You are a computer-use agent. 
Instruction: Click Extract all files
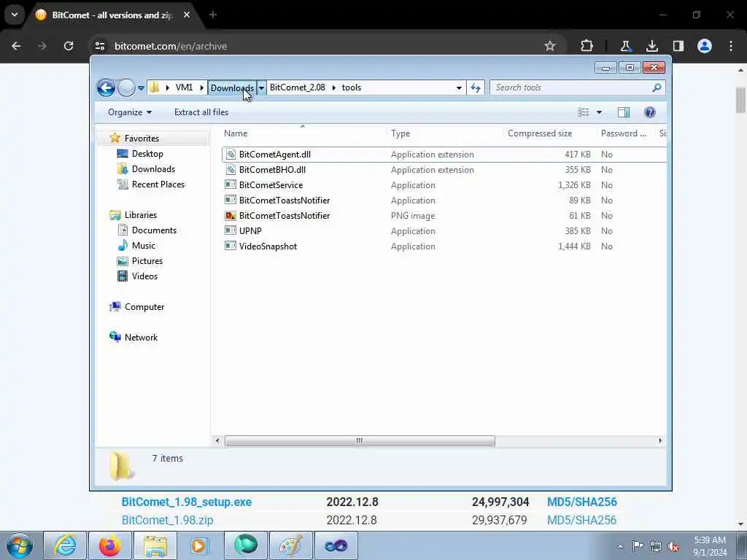pos(201,112)
